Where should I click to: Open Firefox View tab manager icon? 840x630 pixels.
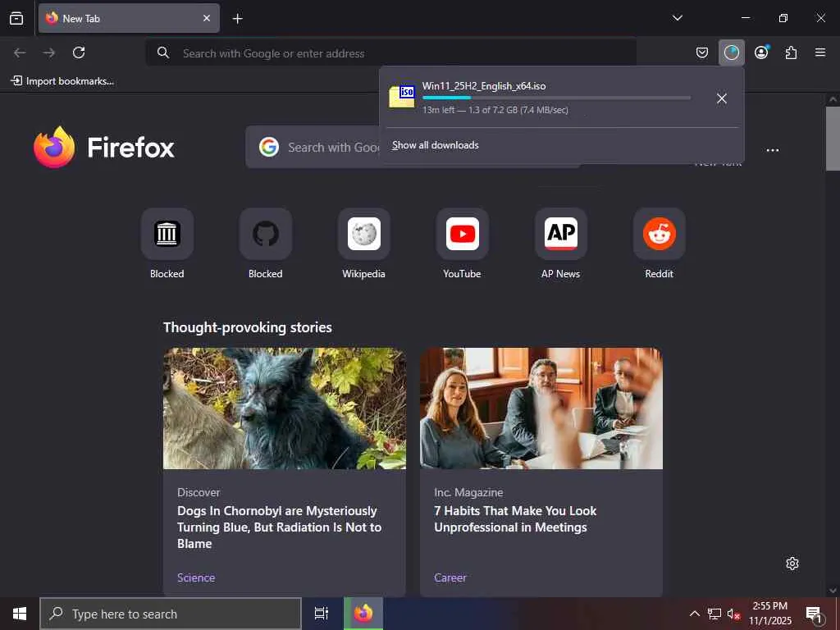pyautogui.click(x=16, y=18)
